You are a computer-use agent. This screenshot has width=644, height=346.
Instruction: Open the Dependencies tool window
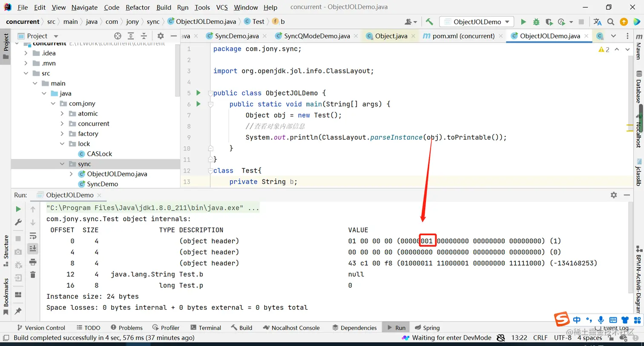[x=354, y=328]
